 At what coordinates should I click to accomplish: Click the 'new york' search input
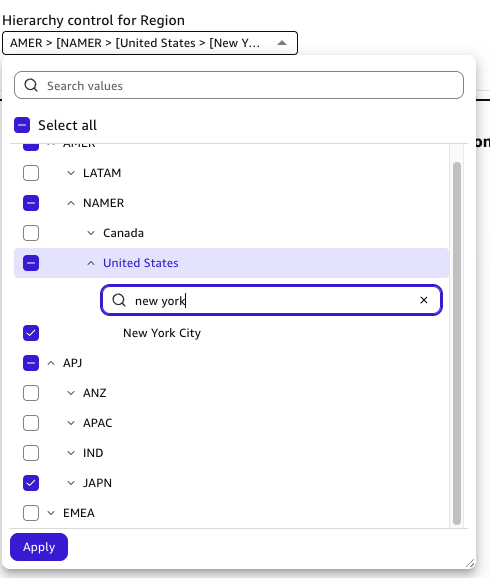pos(271,300)
